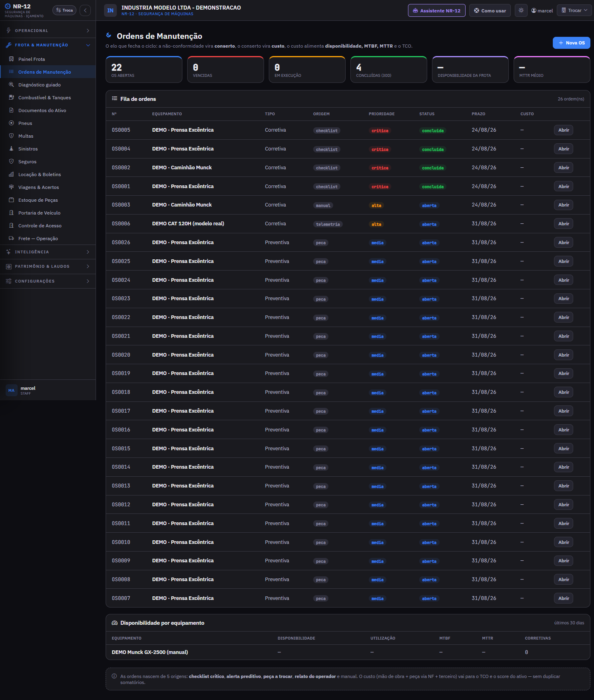This screenshot has width=594, height=700.
Task: Select Ordens de Manutenção menu item
Action: [x=48, y=72]
